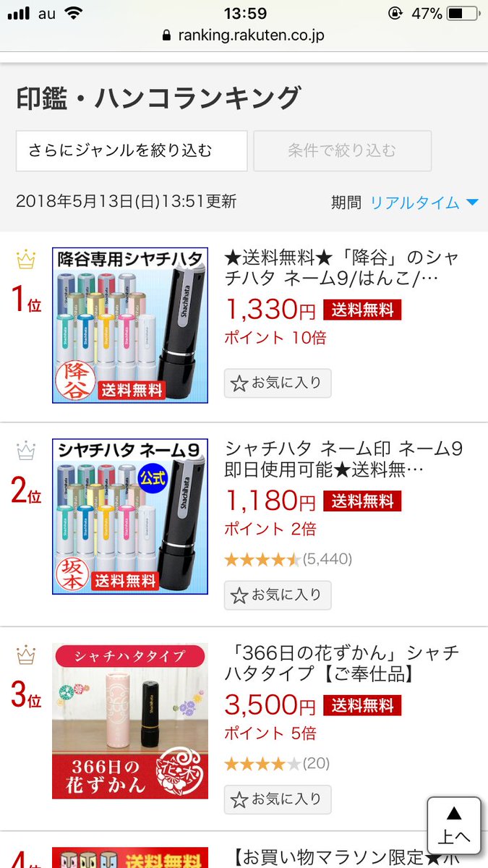The image size is (488, 868).
Task: Tap the bronze crown icon for rank 3
Action: click(26, 655)
